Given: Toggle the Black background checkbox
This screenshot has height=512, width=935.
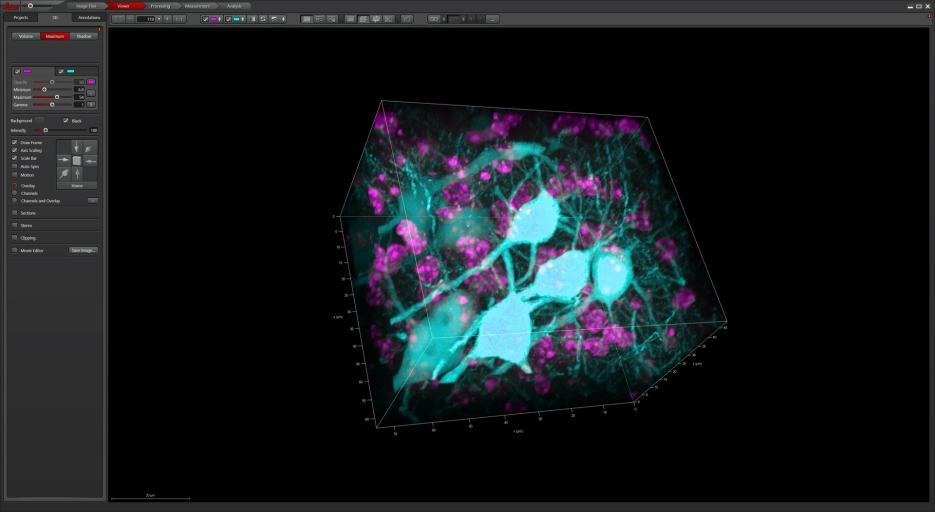Looking at the screenshot, I should click(66, 120).
